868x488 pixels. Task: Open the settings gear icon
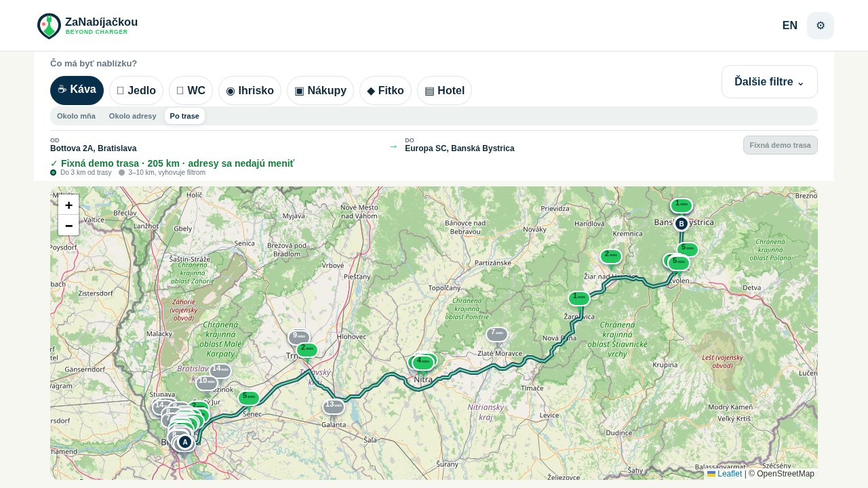821,26
